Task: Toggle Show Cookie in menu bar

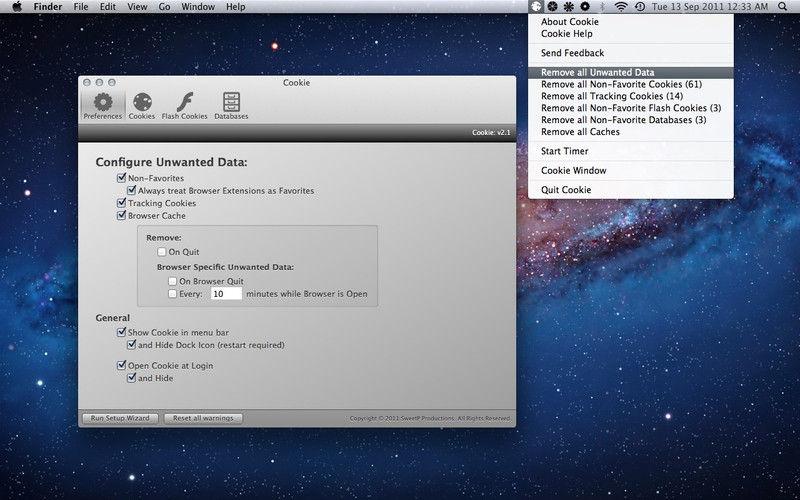Action: pyautogui.click(x=121, y=332)
